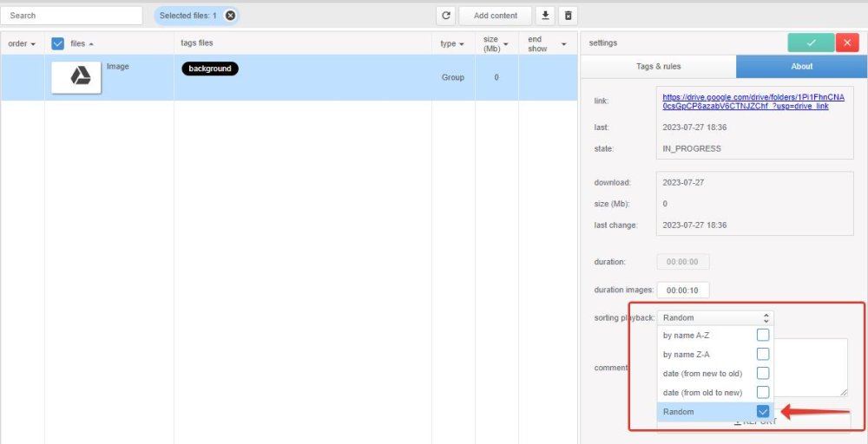Switch to the Tags & rules tab
Screen dimensions: 868x444
[658, 67]
